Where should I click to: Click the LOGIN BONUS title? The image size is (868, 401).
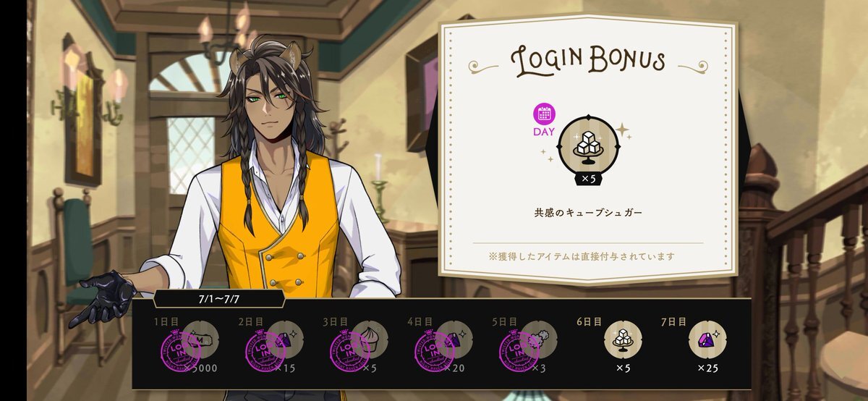point(588,61)
